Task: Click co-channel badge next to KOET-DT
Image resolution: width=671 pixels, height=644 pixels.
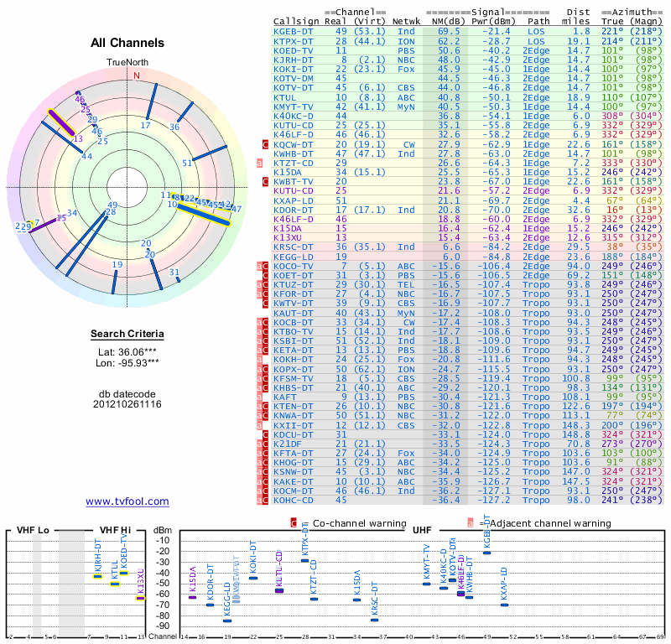Action: click(x=265, y=275)
